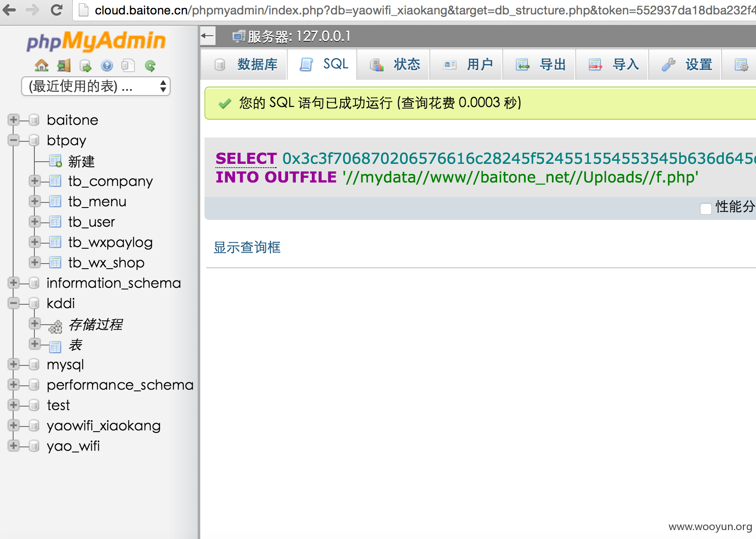Open the tb_wx_shop table link
Image resolution: width=756 pixels, height=539 pixels.
tap(106, 263)
